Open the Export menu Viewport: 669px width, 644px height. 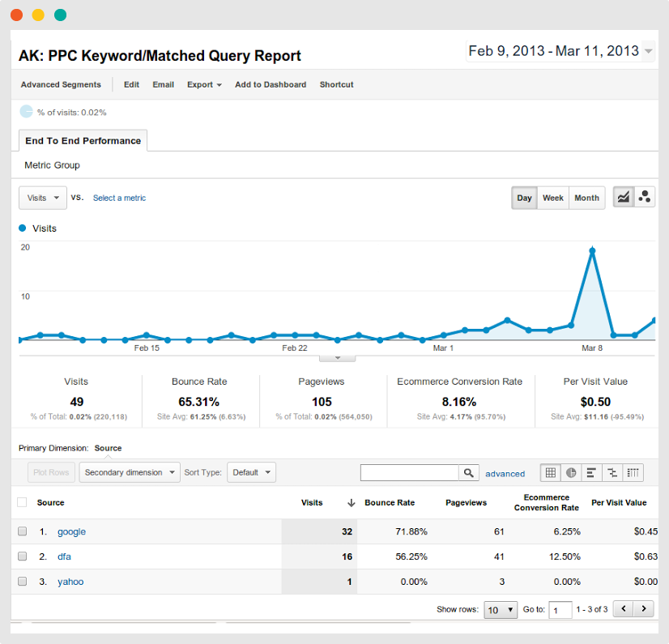[x=204, y=84]
